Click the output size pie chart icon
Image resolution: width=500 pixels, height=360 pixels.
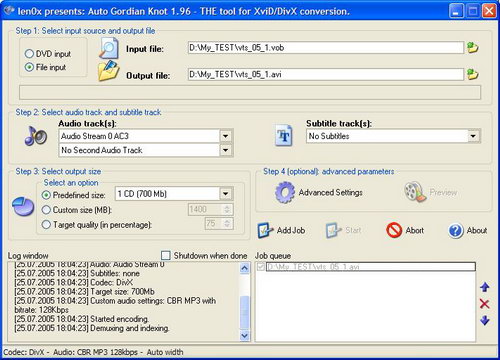pyautogui.click(x=23, y=206)
